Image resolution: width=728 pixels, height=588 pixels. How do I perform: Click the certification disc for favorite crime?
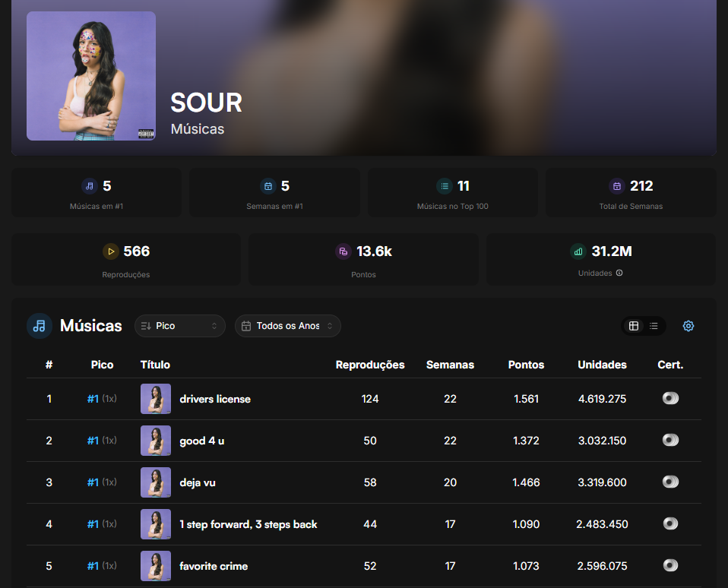click(x=670, y=565)
